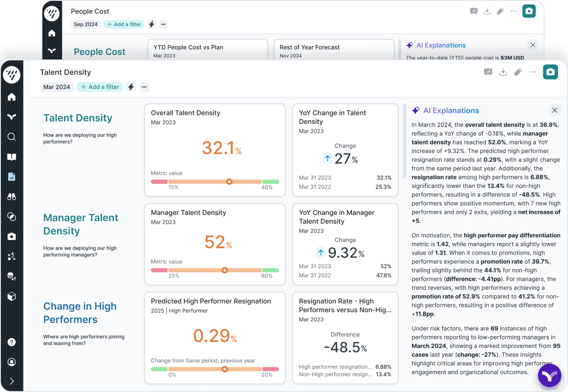The height and width of the screenshot is (392, 568).
Task: Open the Predicted High Performer Resignation card title
Action: (211, 301)
